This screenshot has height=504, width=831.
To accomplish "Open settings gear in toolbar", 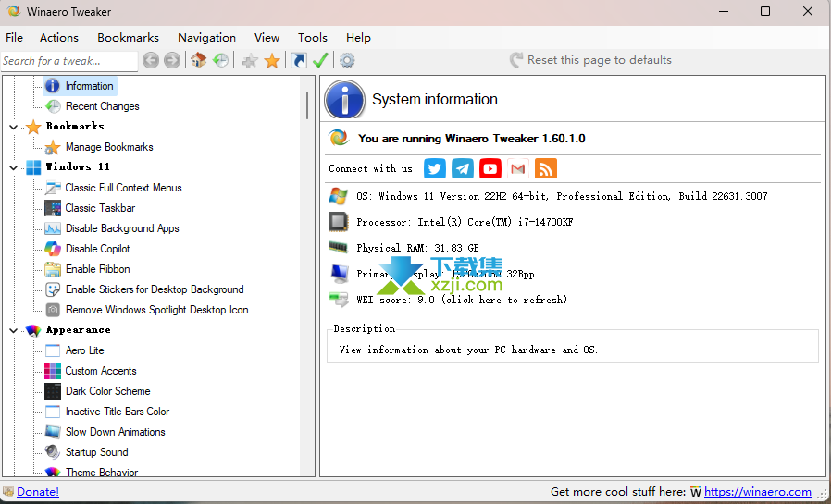I will tap(347, 60).
